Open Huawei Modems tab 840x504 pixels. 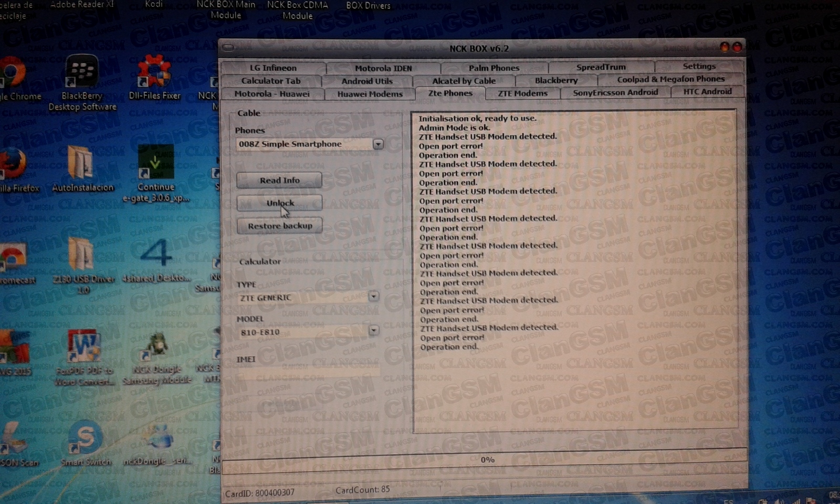[370, 94]
